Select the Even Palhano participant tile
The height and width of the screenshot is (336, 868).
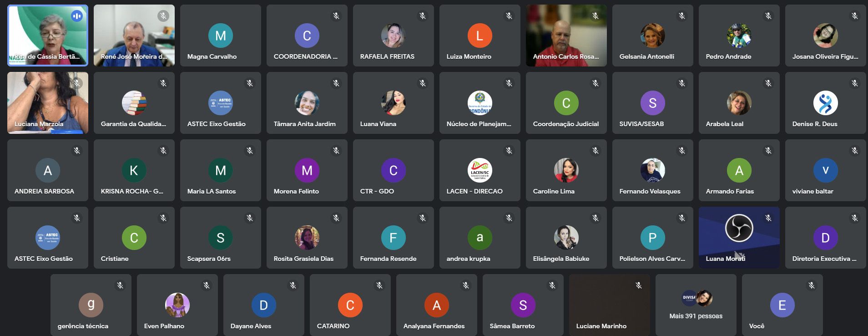pos(177,305)
